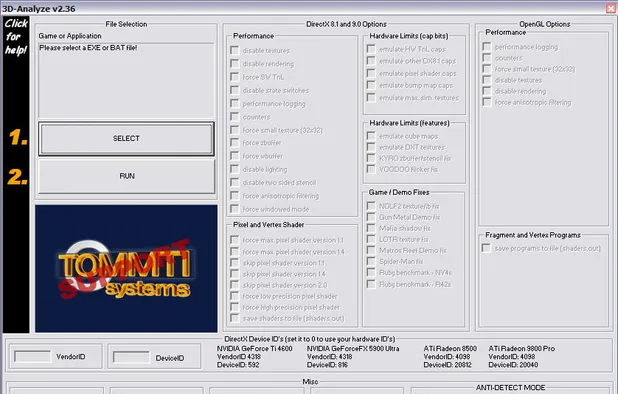618x394 pixels.
Task: Enable 'emulate DXT textures' feature
Action: (371, 147)
